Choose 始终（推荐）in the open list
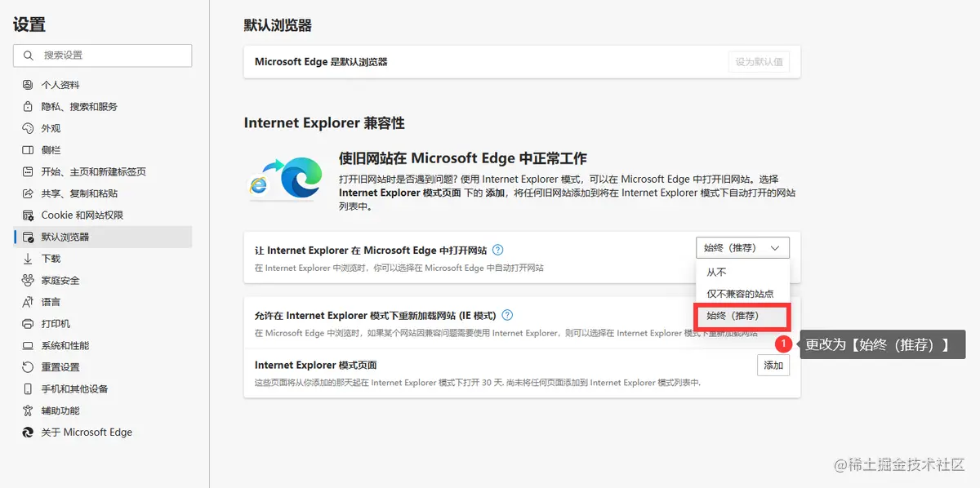Viewport: 980px width, 488px height. pyautogui.click(x=742, y=317)
